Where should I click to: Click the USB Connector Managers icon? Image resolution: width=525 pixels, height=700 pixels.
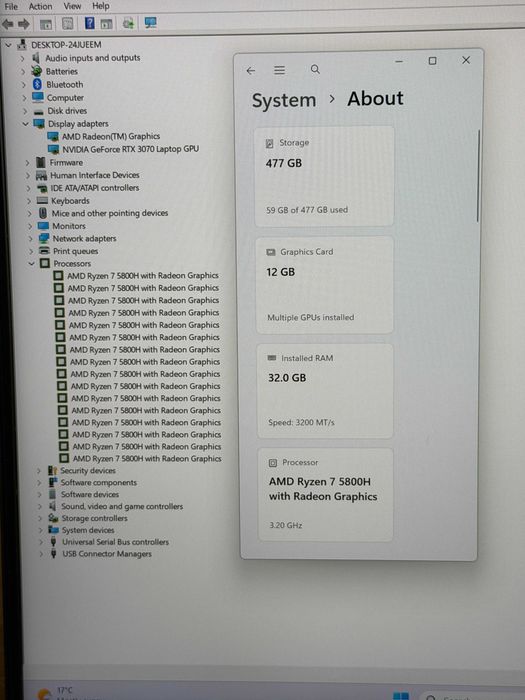(54, 554)
